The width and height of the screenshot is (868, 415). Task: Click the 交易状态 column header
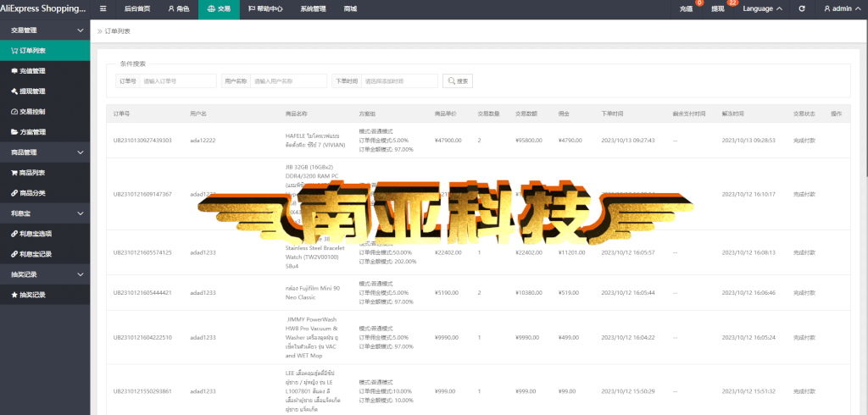(x=804, y=113)
